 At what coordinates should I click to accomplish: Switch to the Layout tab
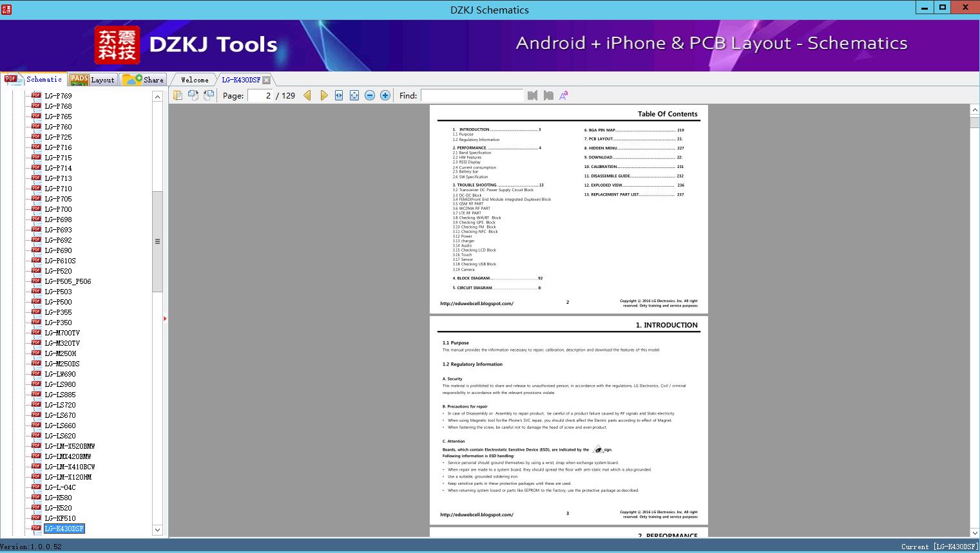[x=92, y=79]
